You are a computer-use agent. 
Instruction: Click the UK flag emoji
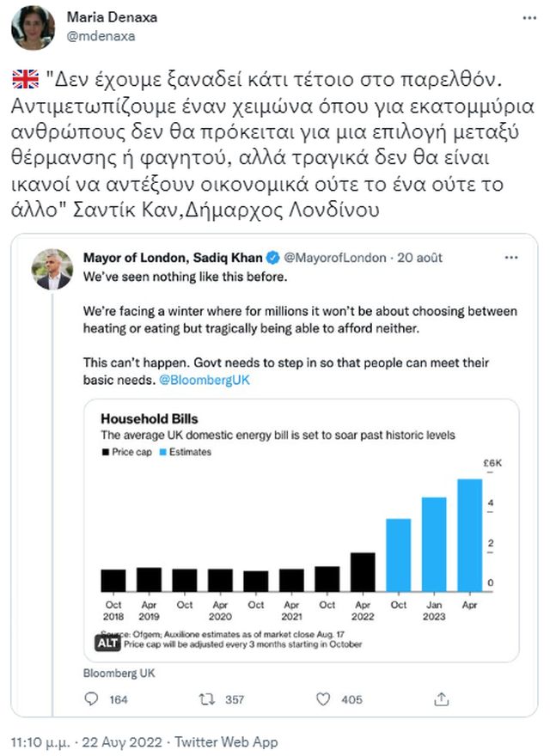27,81
